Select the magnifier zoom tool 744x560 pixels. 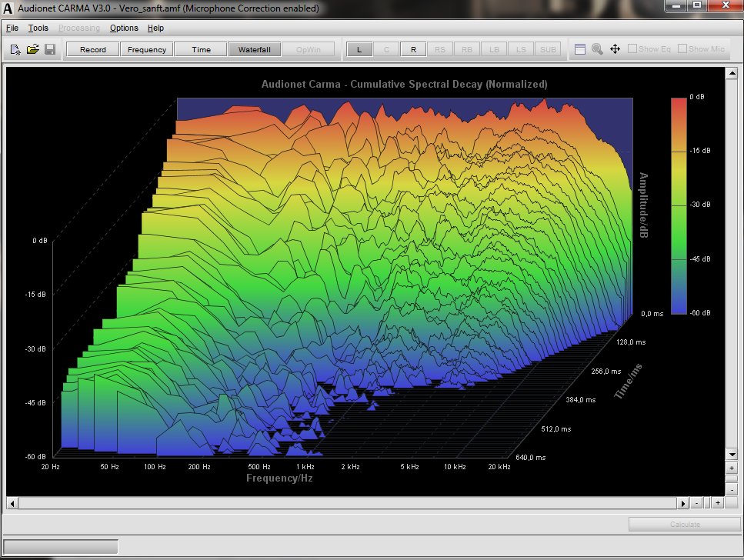tap(597, 49)
